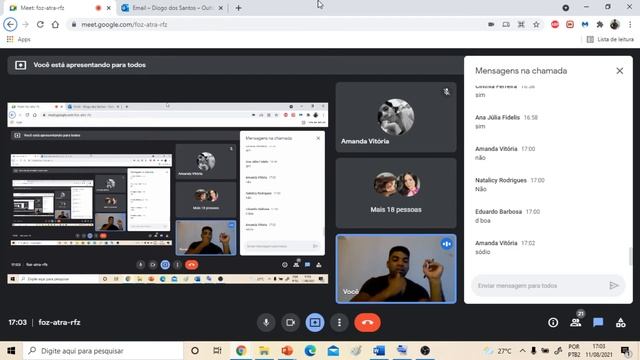Open a new browser tab
640x360 pixels.
point(238,8)
